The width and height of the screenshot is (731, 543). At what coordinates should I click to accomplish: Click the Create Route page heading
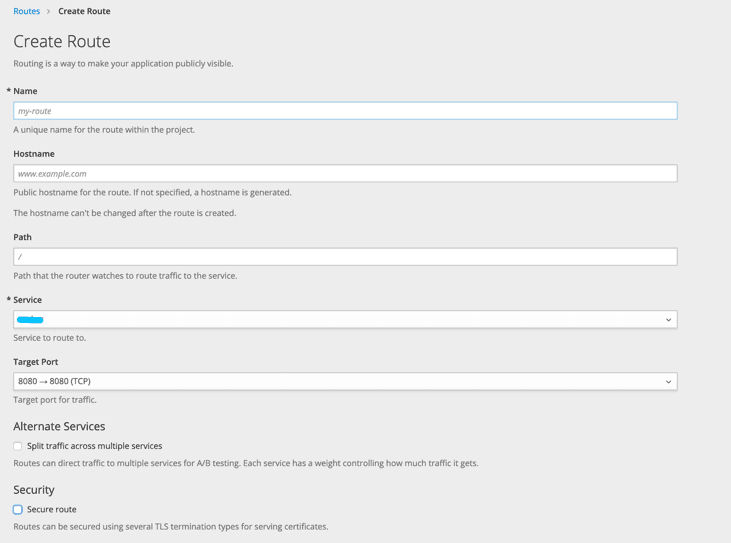62,41
